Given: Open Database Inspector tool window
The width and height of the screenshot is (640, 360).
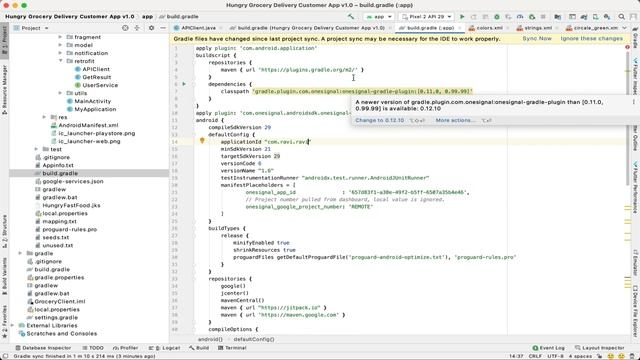Looking at the screenshot, I should click(x=43, y=348).
